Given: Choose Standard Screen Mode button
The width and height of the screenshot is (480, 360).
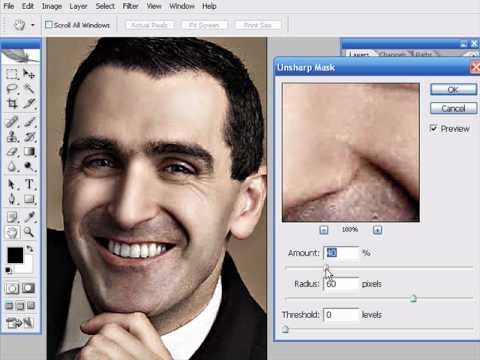Looking at the screenshot, I should pos(9,306).
